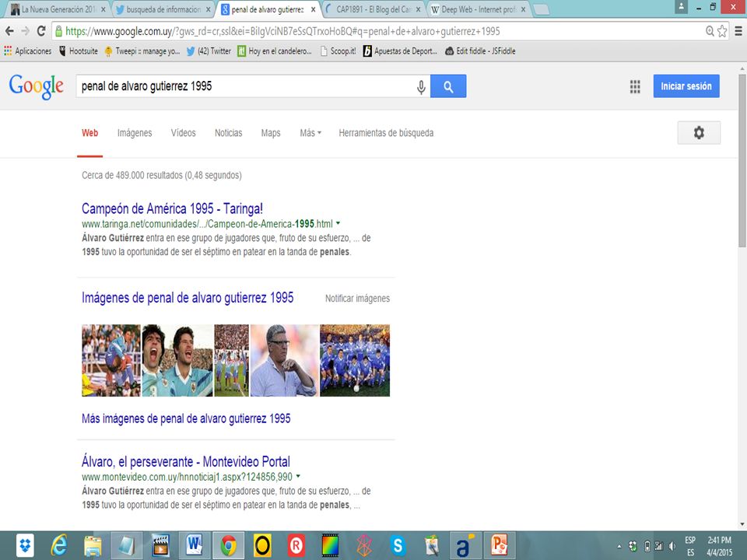This screenshot has height=560, width=747.
Task: Show hidden tray icons arrow
Action: (619, 547)
